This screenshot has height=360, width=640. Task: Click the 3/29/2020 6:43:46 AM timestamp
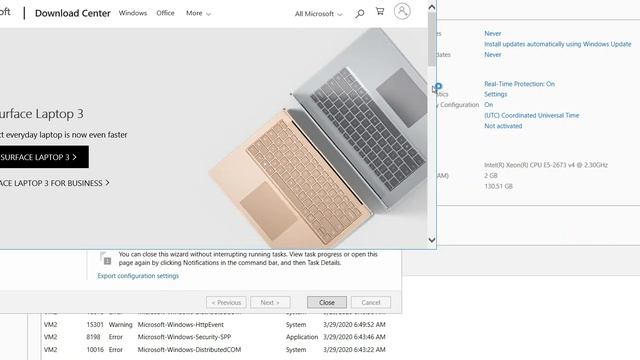[354, 337]
